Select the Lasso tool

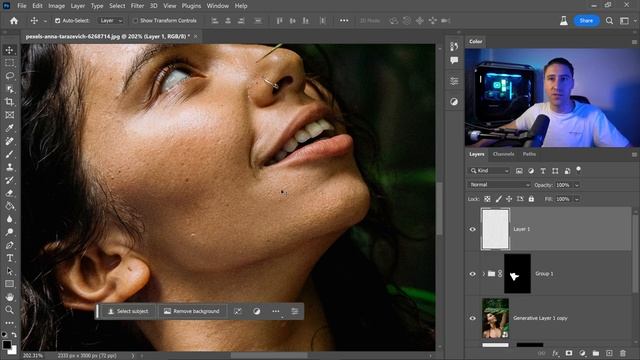click(9, 76)
